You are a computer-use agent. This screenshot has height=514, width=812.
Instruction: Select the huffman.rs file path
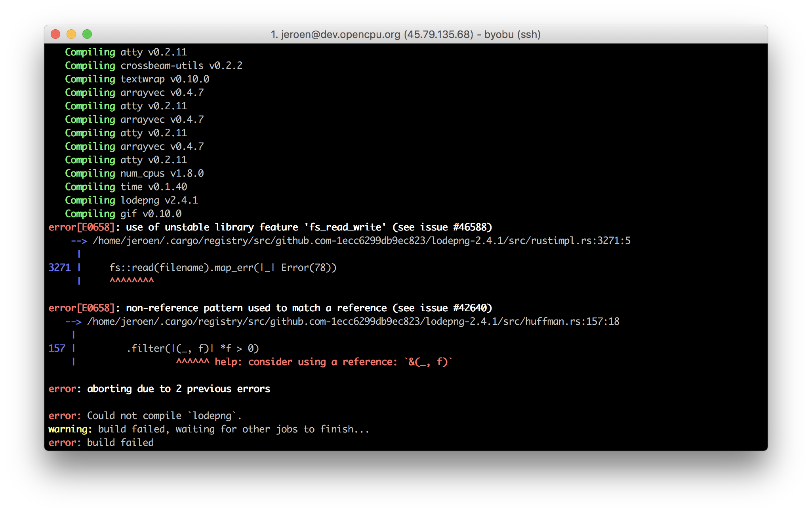[x=353, y=321]
